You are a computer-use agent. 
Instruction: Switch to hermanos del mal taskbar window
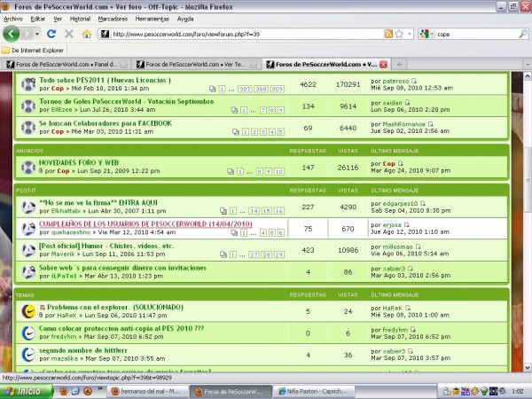coord(147,392)
